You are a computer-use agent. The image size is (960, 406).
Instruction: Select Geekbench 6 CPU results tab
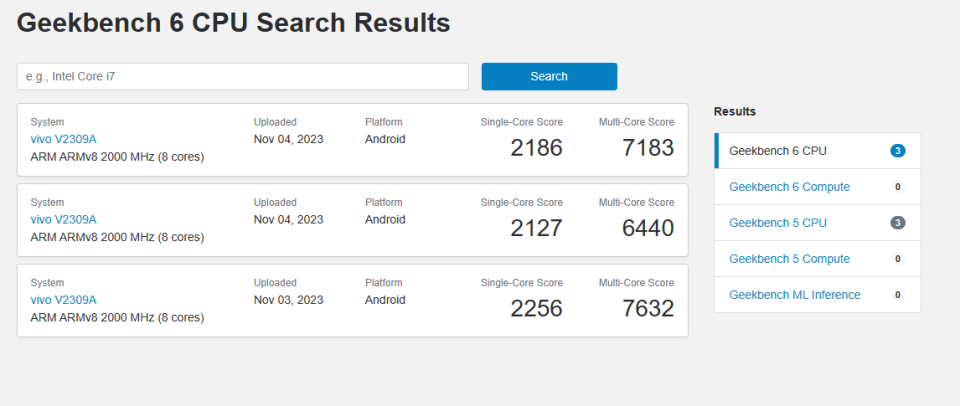coord(817,151)
